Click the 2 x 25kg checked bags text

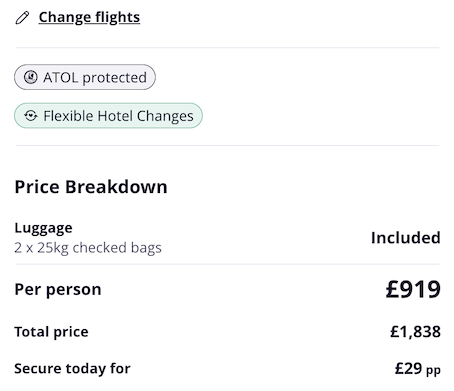88,248
